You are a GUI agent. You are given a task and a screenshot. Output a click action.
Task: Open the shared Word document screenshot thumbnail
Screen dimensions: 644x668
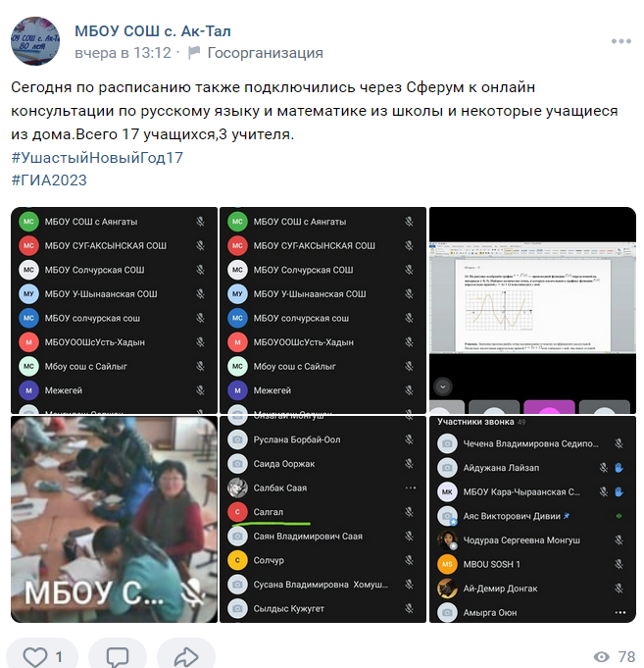pos(532,311)
